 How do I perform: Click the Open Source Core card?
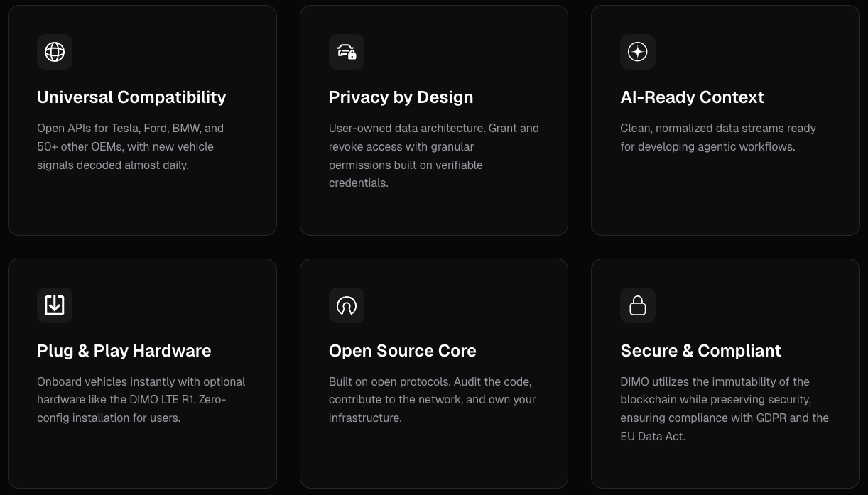point(433,374)
